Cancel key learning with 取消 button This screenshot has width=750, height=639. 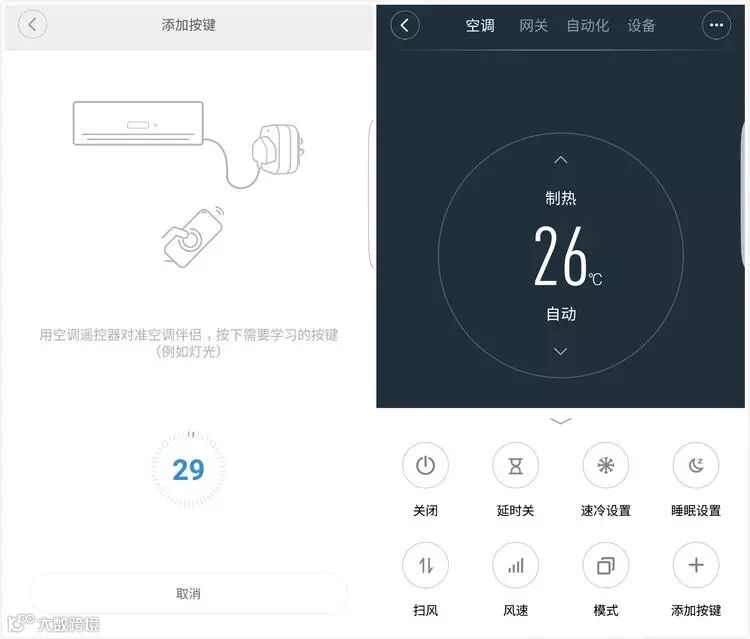pyautogui.click(x=188, y=594)
